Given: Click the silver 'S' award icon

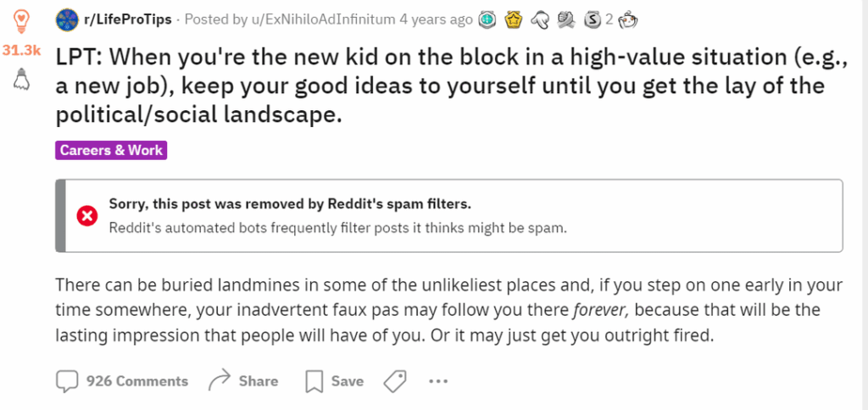Looking at the screenshot, I should click(593, 20).
